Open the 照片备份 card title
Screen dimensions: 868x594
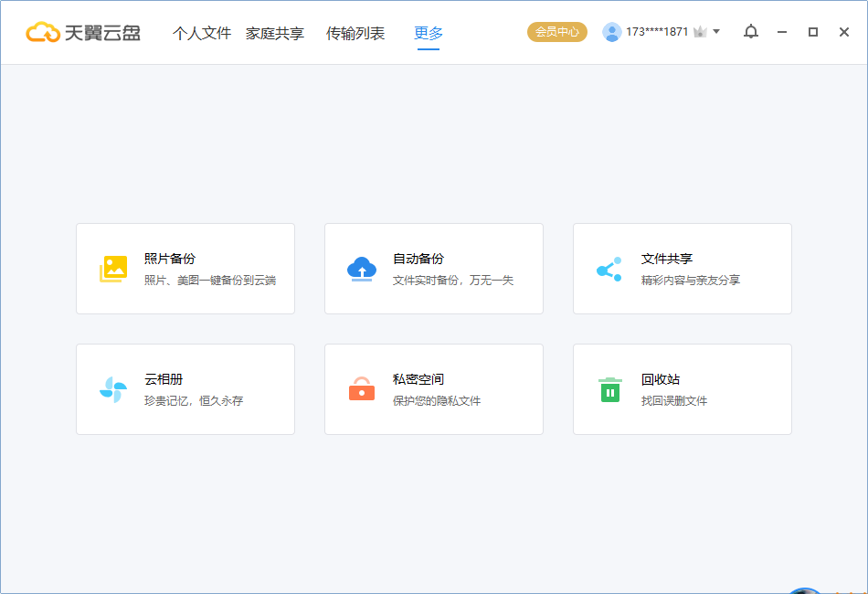click(170, 259)
